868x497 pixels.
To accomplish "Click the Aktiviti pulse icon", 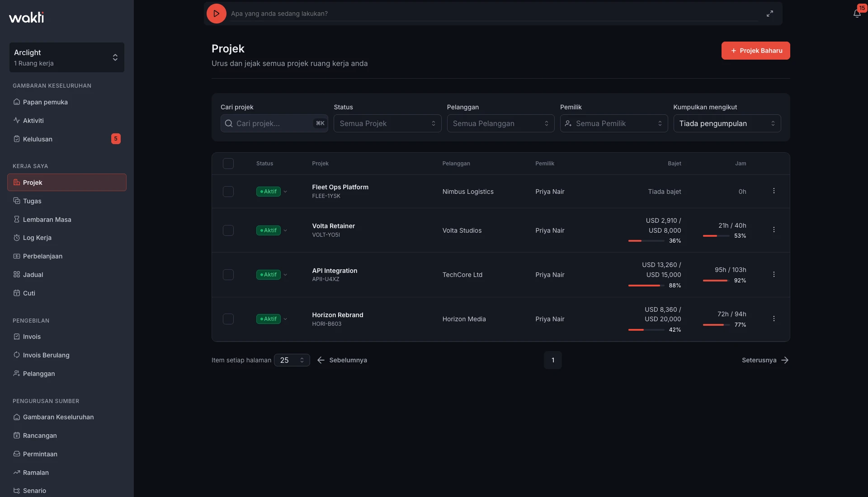I will (17, 121).
